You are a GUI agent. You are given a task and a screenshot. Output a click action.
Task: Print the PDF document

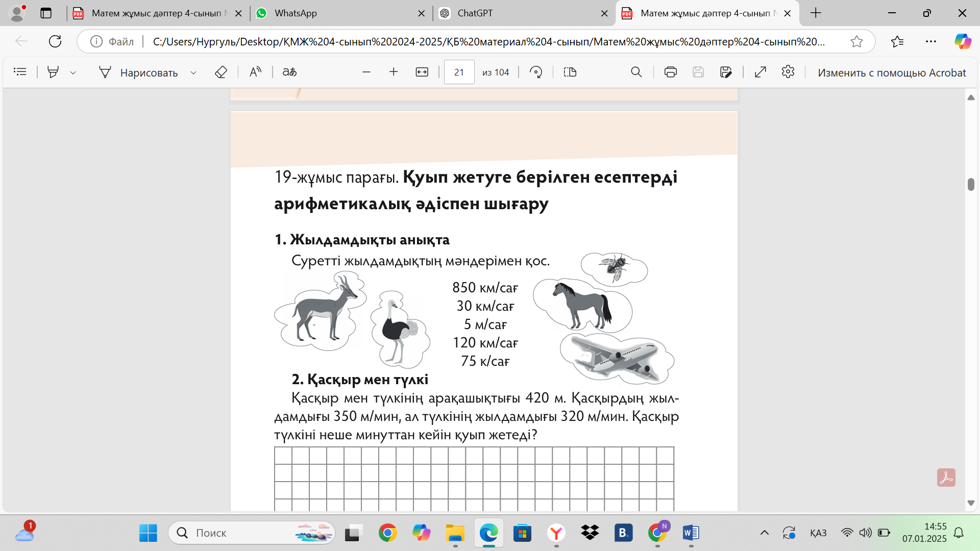[670, 72]
